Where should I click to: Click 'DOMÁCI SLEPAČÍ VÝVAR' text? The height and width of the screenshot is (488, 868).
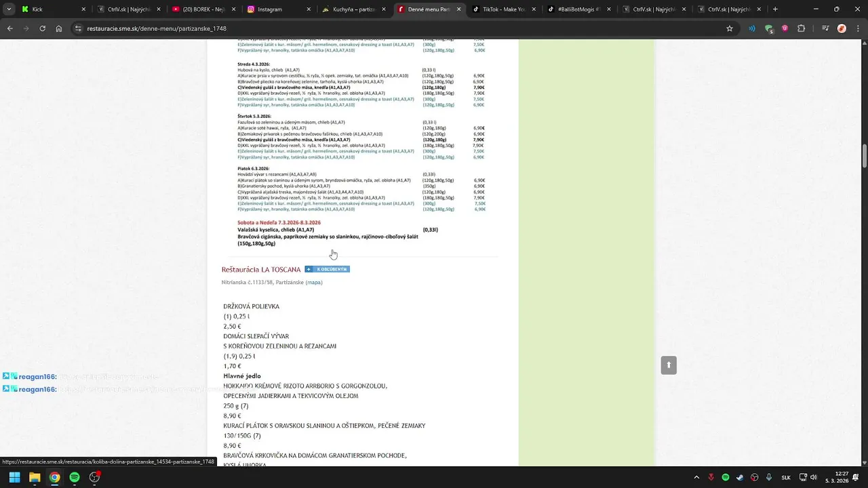[x=256, y=336]
